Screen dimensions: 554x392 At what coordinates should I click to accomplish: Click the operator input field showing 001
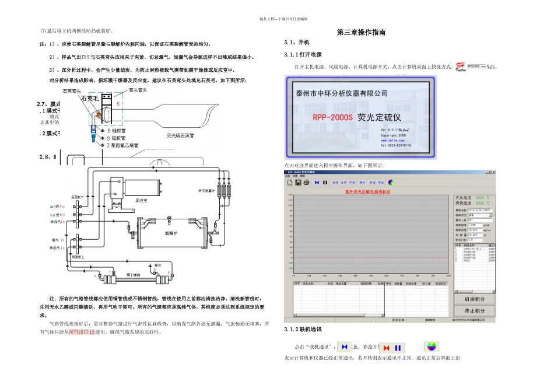pos(480,220)
